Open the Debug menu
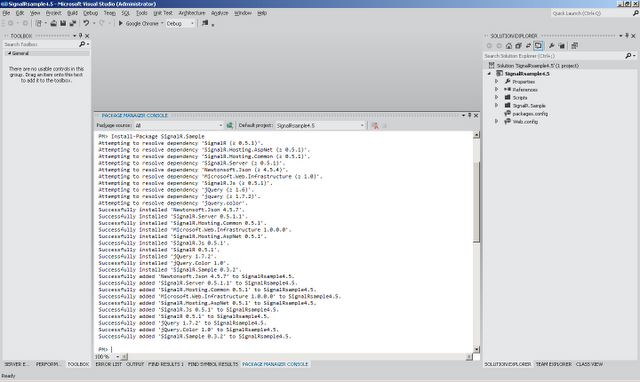This screenshot has height=382, width=640. tap(91, 13)
